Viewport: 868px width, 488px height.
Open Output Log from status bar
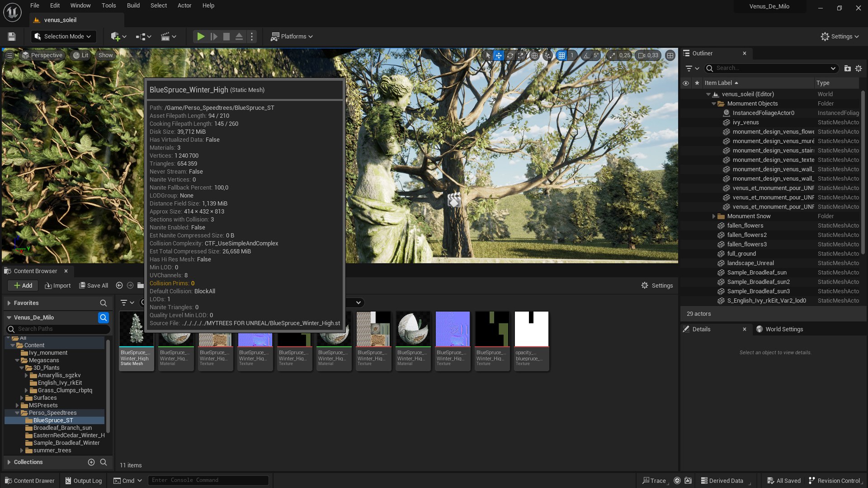[x=84, y=481]
